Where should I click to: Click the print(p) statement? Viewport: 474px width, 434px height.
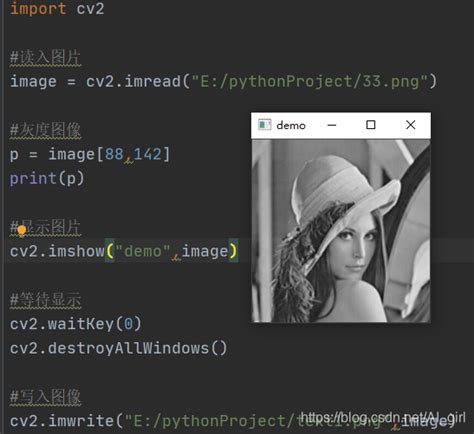pyautogui.click(x=47, y=179)
